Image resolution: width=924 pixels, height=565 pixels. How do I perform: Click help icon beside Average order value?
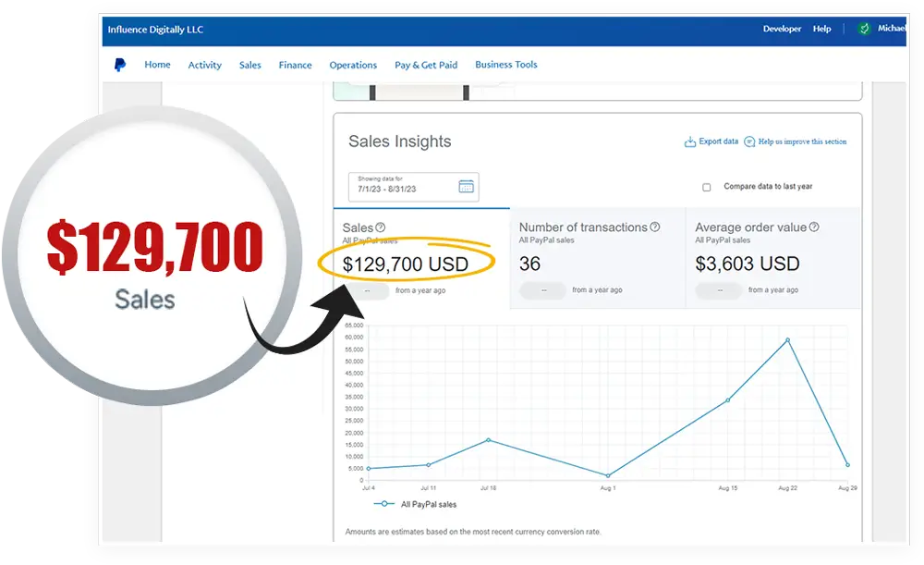[x=814, y=227]
